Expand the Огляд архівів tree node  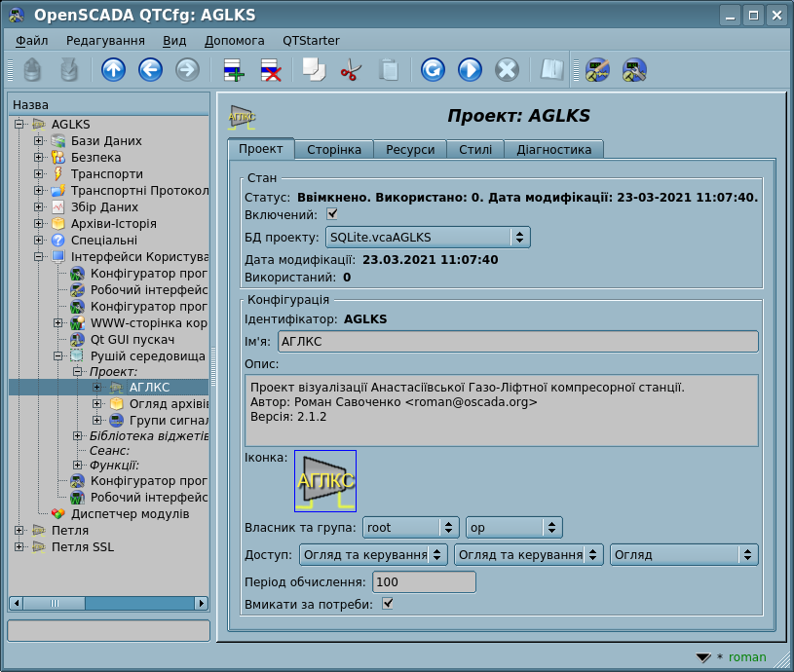click(96, 404)
